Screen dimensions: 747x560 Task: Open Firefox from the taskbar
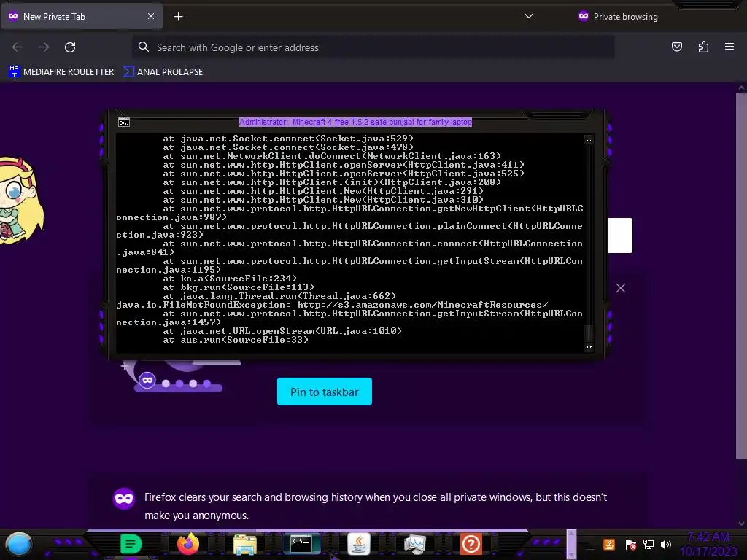click(x=187, y=544)
